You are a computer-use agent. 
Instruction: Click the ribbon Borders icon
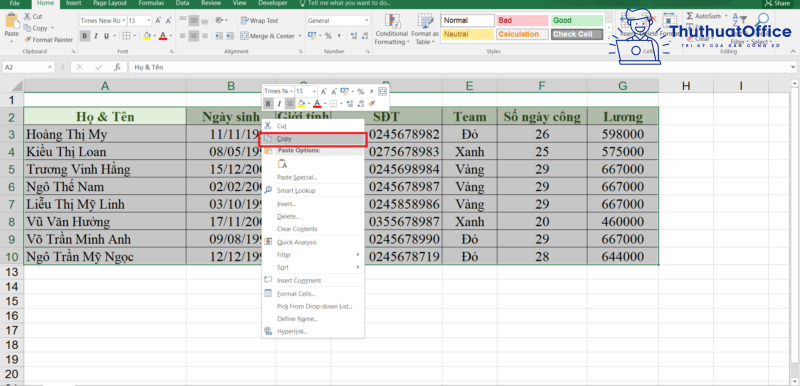point(126,36)
